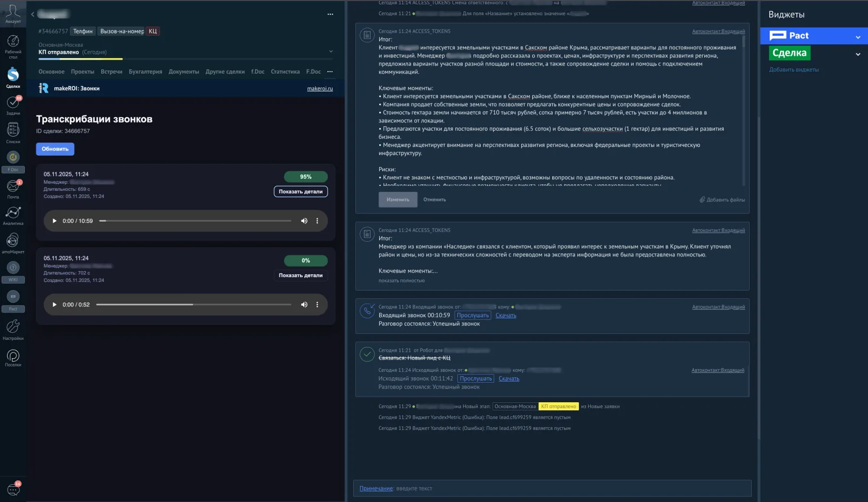Switch to the Проекты tab

click(x=82, y=72)
